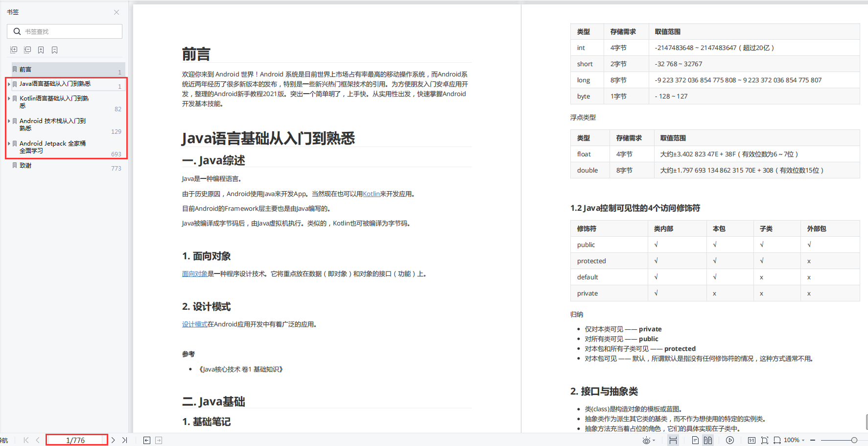Start the slideshow presentation mode

pos(729,440)
